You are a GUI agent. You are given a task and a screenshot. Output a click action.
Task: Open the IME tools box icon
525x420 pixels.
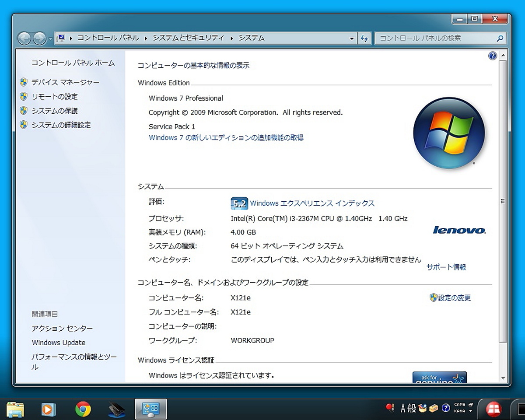pos(434,408)
